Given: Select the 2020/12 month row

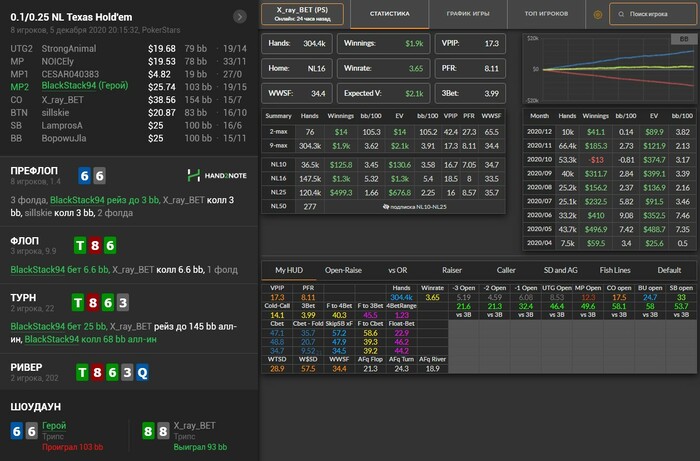Looking at the screenshot, I should click(609, 132).
